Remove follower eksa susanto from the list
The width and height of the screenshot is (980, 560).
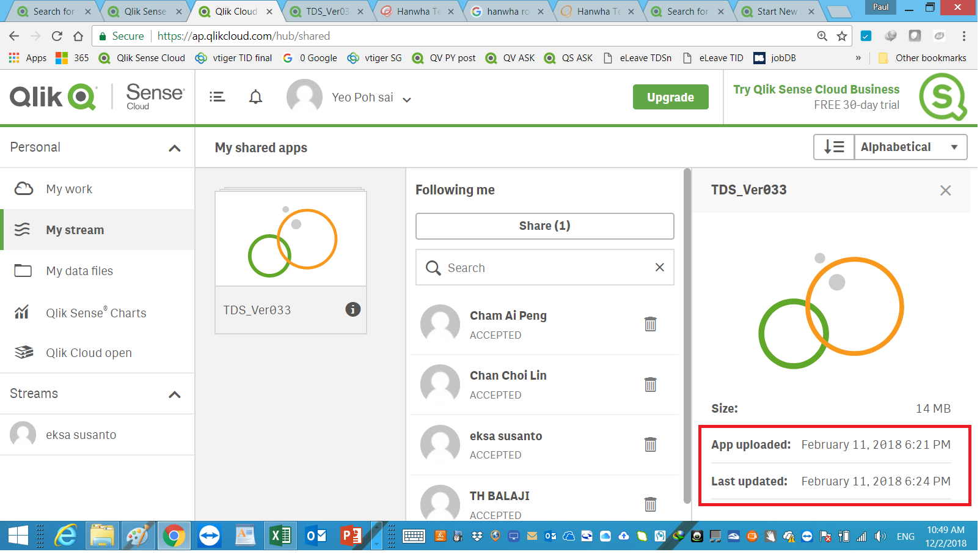[x=650, y=444]
